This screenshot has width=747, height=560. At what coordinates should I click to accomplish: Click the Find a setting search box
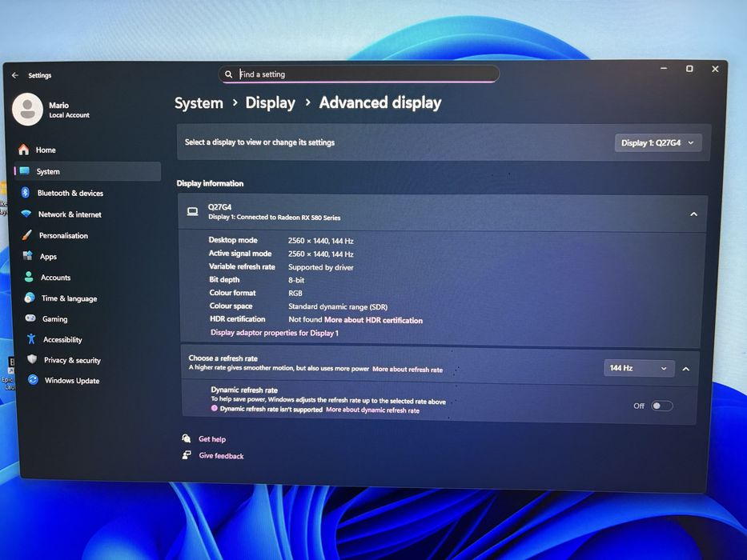pos(359,74)
